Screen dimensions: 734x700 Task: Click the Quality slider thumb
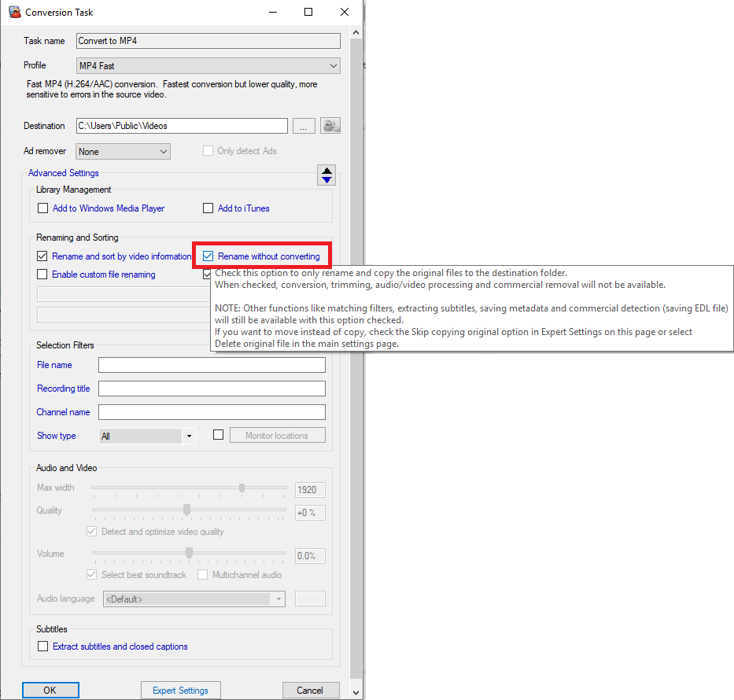186,510
